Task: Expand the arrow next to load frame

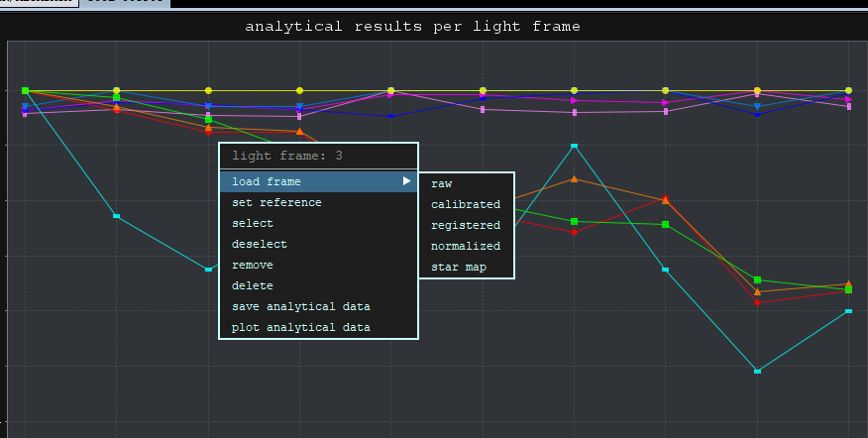Action: point(406,181)
